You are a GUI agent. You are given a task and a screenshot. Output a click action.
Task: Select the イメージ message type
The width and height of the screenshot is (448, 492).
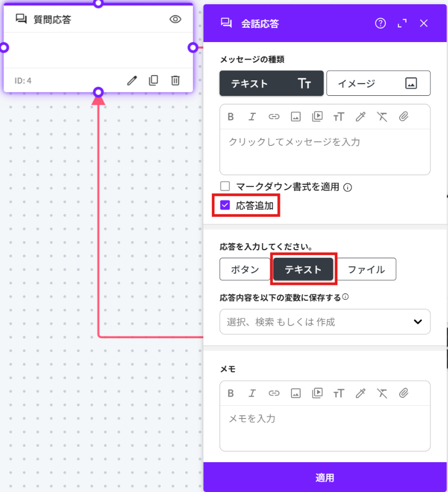[x=378, y=83]
